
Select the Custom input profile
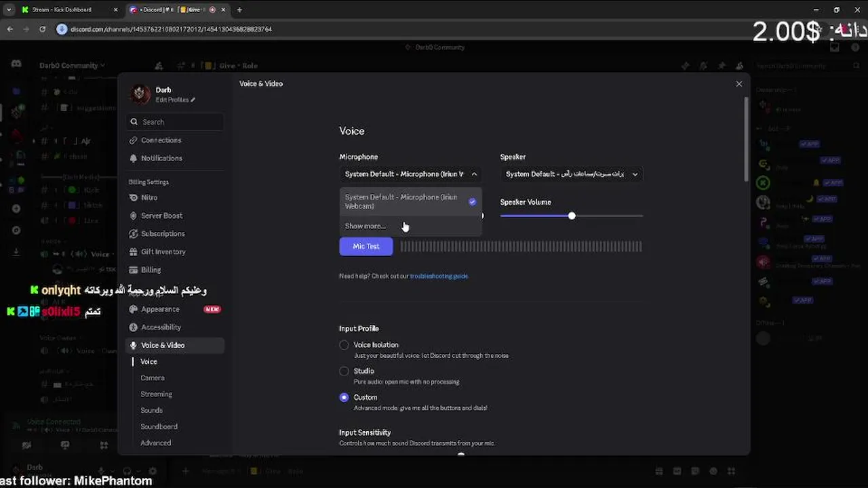(344, 397)
